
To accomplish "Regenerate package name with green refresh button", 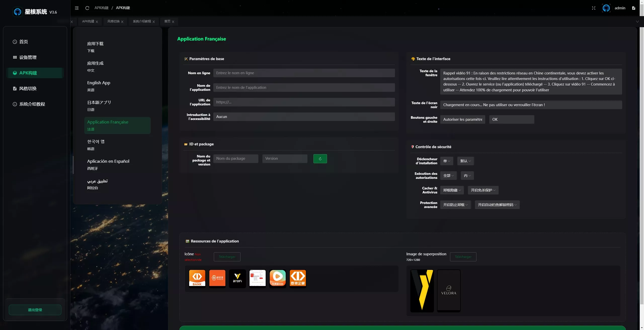I will click(x=320, y=159).
